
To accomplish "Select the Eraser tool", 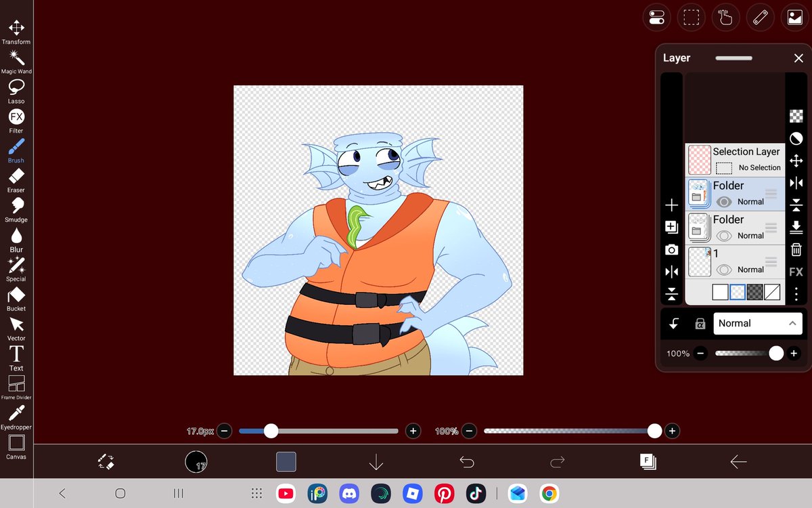I will click(x=16, y=179).
